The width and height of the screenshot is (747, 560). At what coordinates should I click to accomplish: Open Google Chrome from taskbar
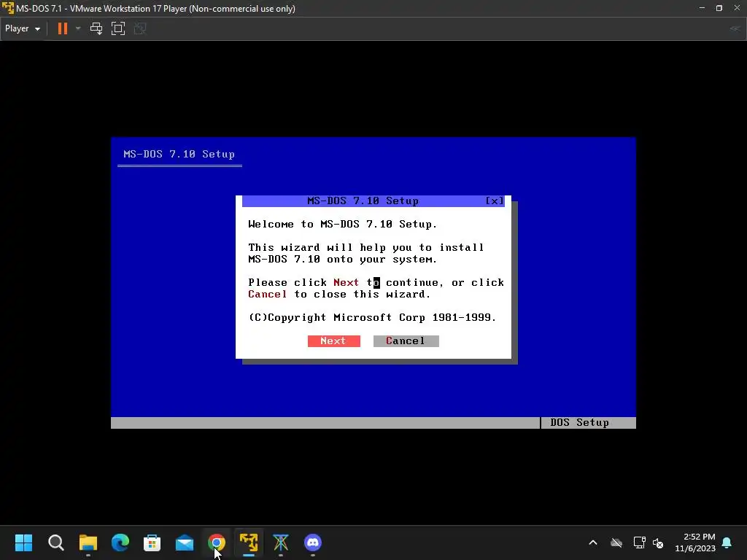point(216,542)
